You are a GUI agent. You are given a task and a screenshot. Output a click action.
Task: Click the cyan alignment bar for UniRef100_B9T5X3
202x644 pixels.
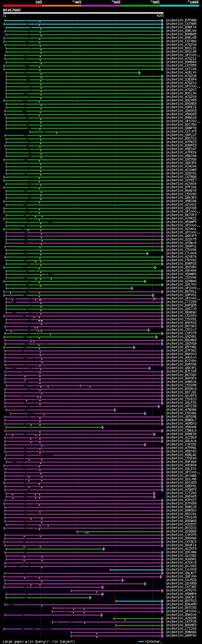click(x=139, y=601)
